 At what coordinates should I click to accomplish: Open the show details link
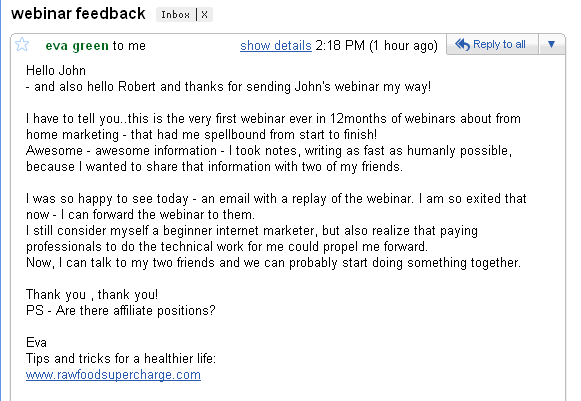click(x=276, y=46)
